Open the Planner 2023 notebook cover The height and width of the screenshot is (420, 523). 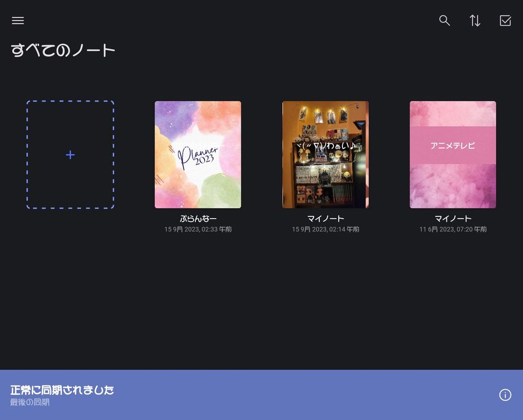pyautogui.click(x=198, y=155)
